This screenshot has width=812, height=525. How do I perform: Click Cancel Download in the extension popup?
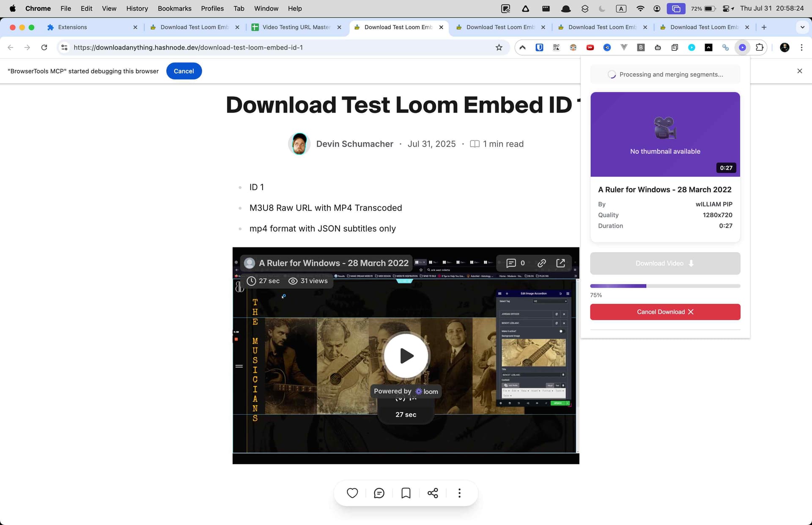[665, 312]
